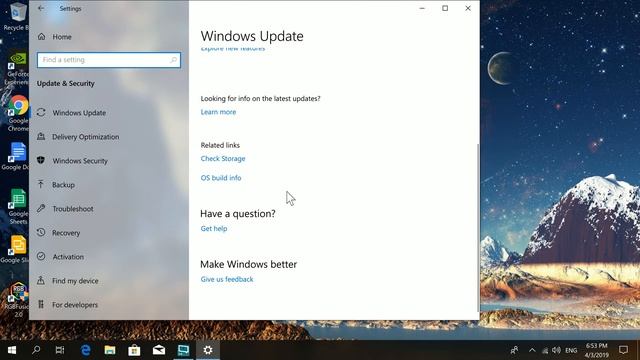Open the People icon in the system tray

514,350
